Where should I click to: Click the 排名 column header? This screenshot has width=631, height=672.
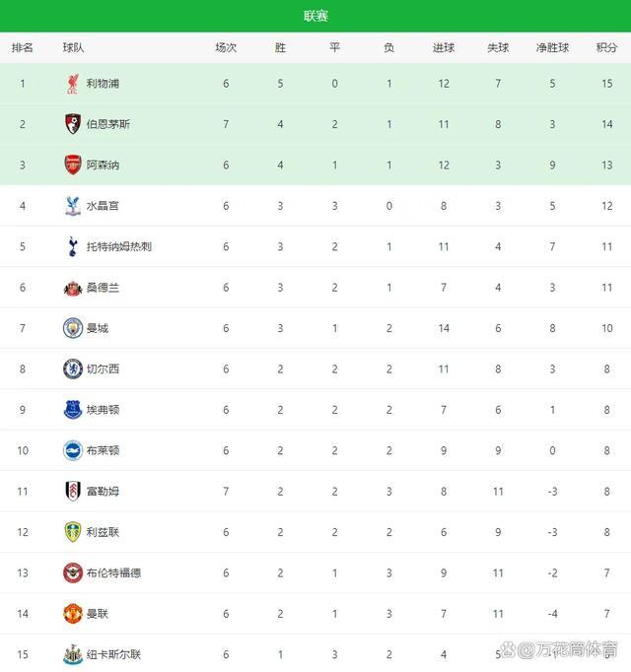(22, 47)
